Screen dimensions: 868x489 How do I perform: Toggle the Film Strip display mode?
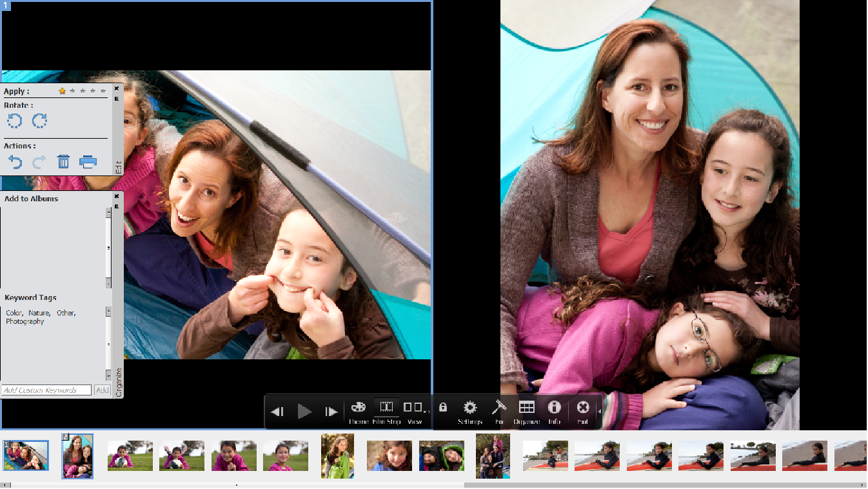[x=386, y=407]
